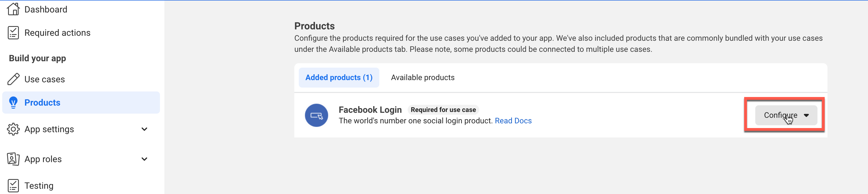The height and width of the screenshot is (194, 868).
Task: Click the Products lightbulb icon
Action: click(x=13, y=103)
